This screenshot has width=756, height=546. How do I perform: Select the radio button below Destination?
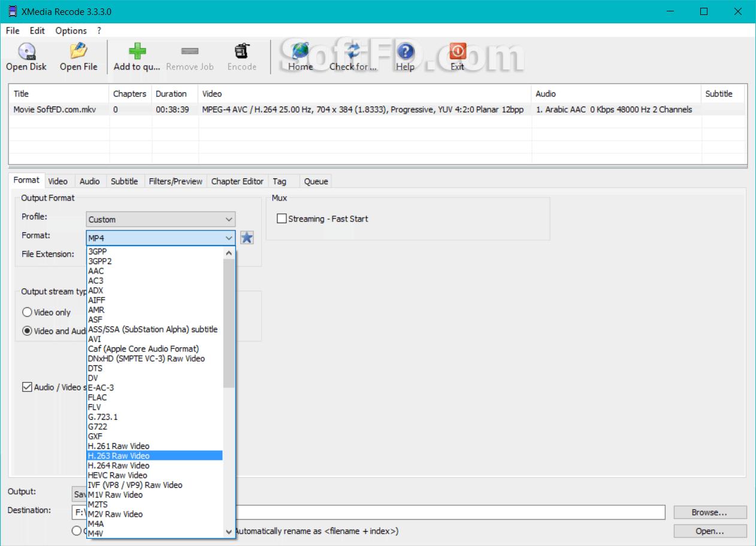click(77, 530)
